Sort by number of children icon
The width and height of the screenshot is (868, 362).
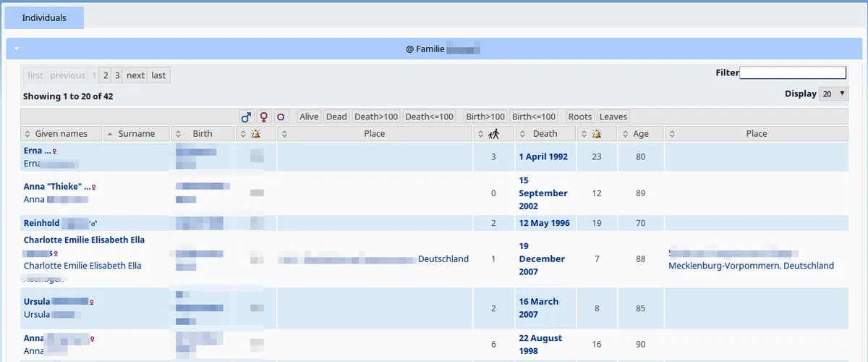494,134
